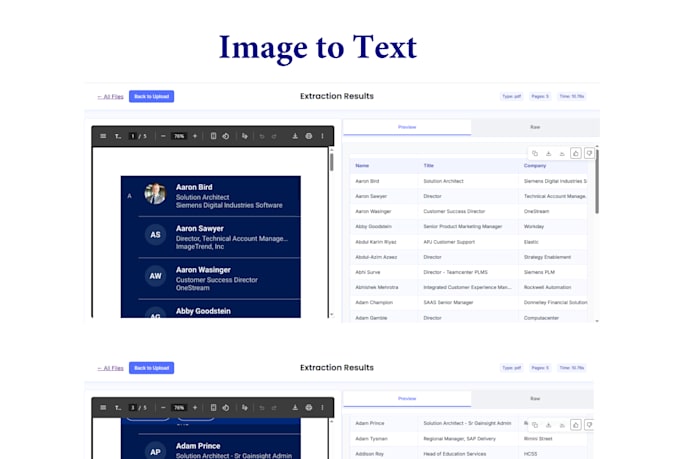
Task: Click the Title column header
Action: [428, 166]
